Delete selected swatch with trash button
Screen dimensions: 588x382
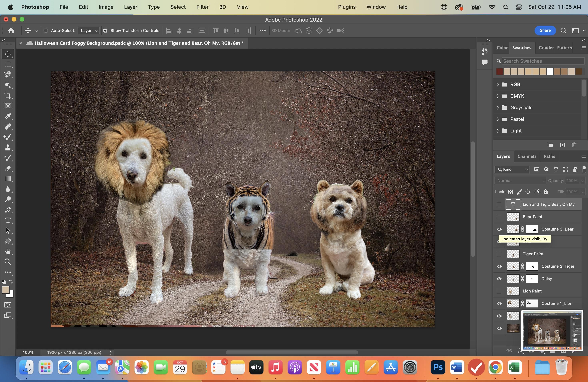(574, 145)
